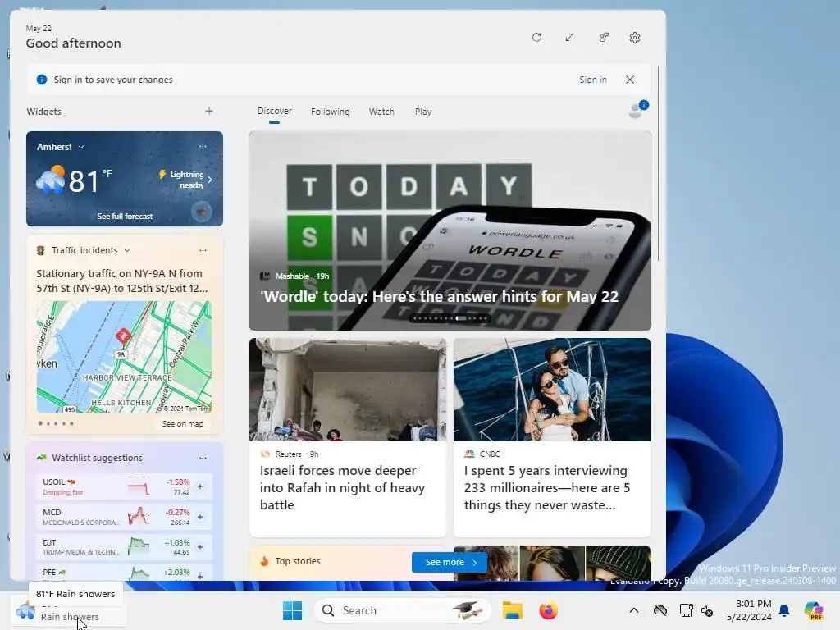Select the DJT Trump Media row

pyautogui.click(x=124, y=547)
